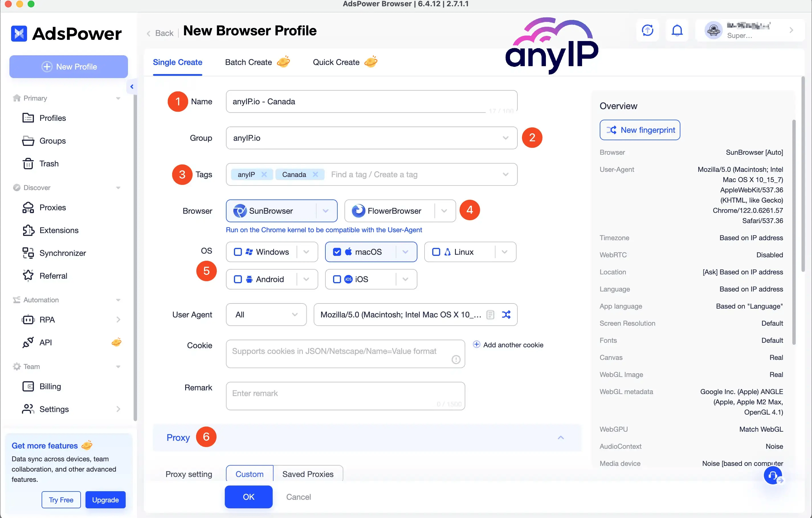Expand the Tags dropdown arrow

pyautogui.click(x=505, y=174)
